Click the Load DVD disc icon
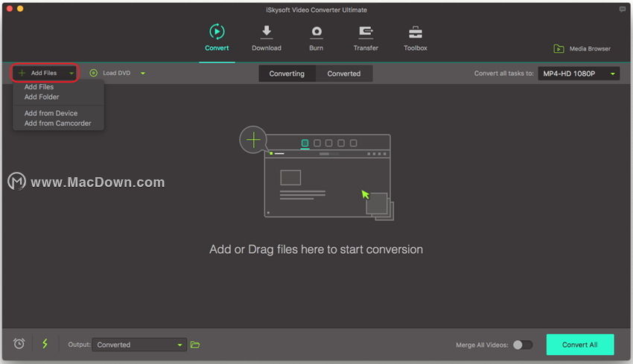The height and width of the screenshot is (364, 633). [x=93, y=73]
